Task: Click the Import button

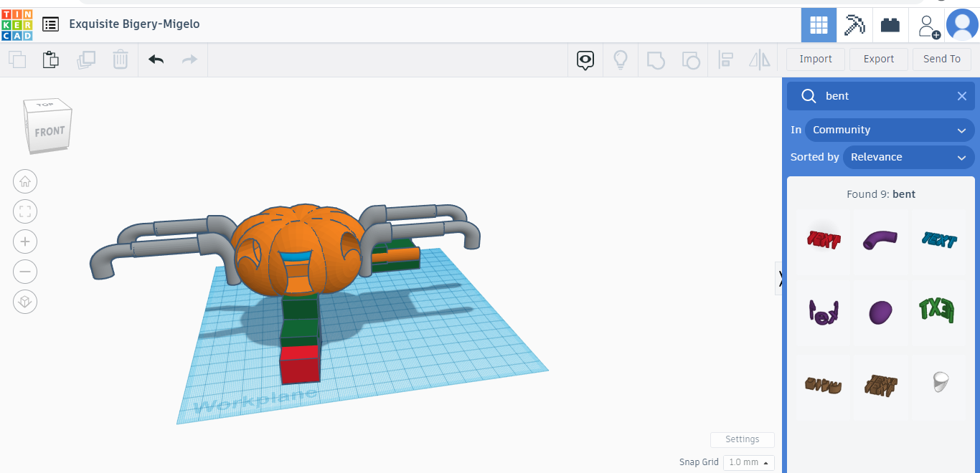Action: click(x=815, y=59)
